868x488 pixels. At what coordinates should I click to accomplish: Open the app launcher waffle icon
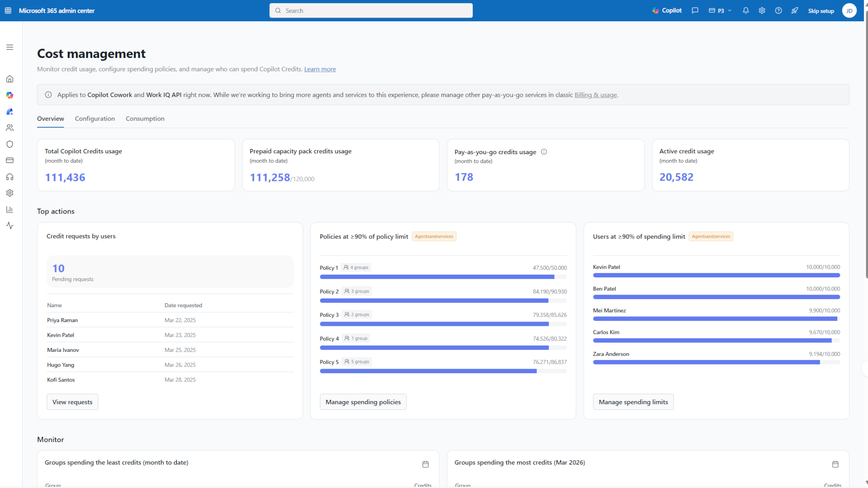tap(8, 10)
